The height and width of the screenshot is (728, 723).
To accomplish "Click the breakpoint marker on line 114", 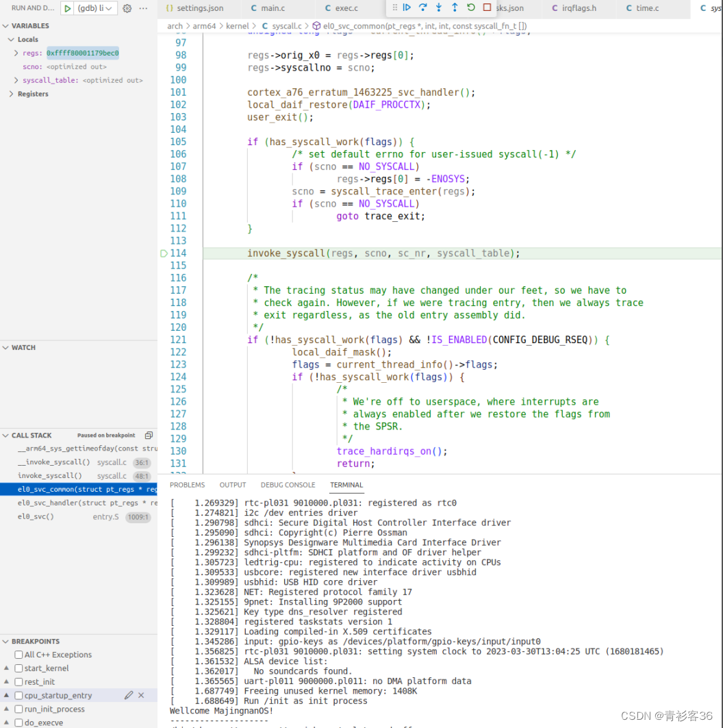I will pos(164,253).
